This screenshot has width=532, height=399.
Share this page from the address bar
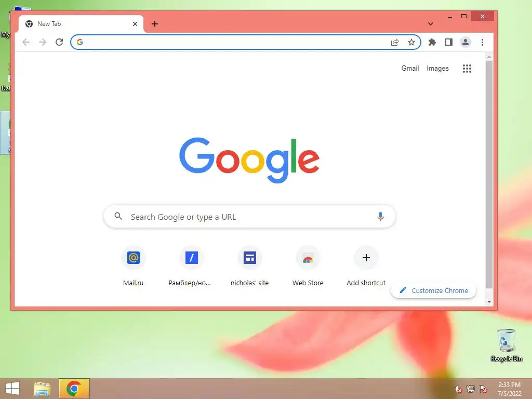(395, 42)
